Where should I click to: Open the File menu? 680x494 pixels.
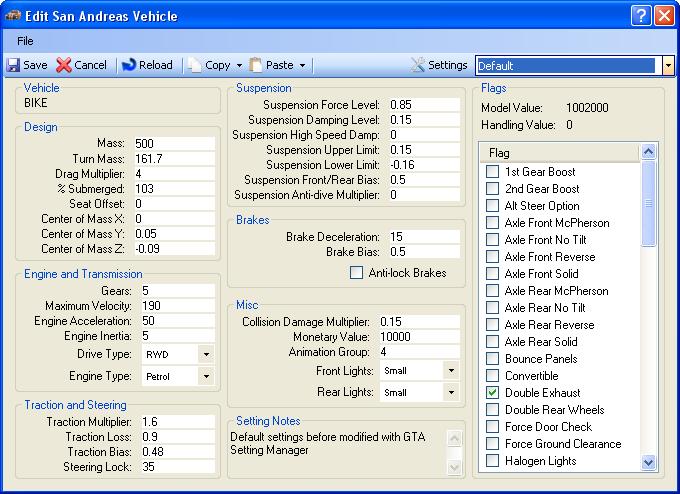click(x=25, y=41)
